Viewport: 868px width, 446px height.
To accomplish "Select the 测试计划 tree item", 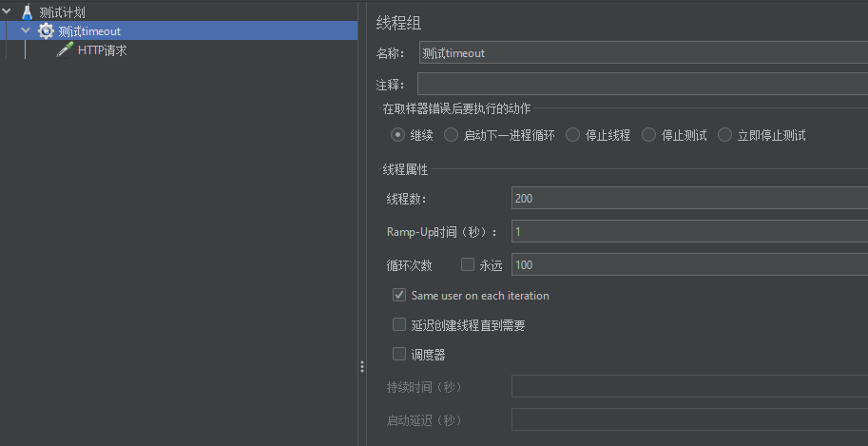I will pyautogui.click(x=62, y=11).
